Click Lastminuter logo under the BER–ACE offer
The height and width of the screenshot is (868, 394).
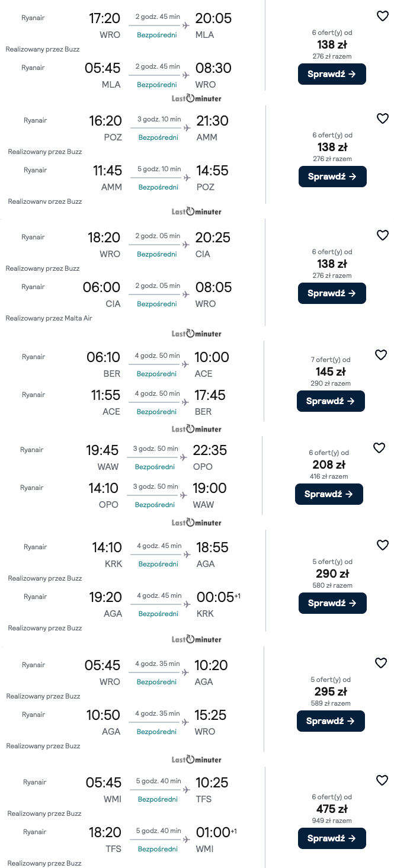tap(196, 429)
